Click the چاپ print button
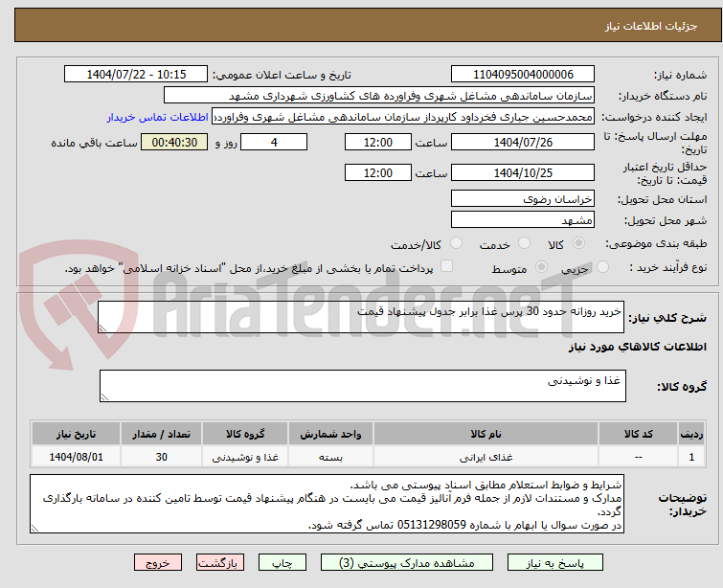 point(282,563)
